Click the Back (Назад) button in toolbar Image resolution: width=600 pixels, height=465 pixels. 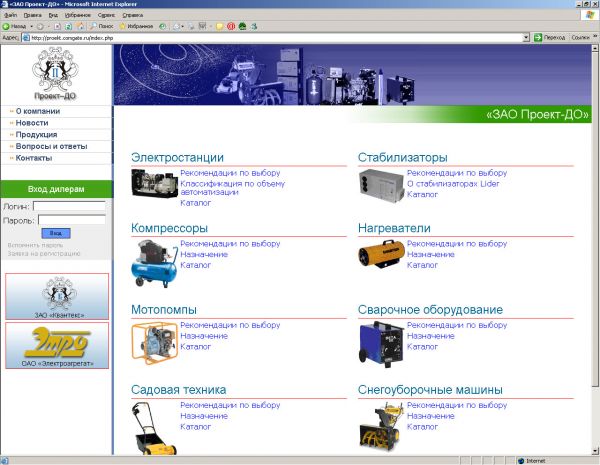[x=14, y=26]
